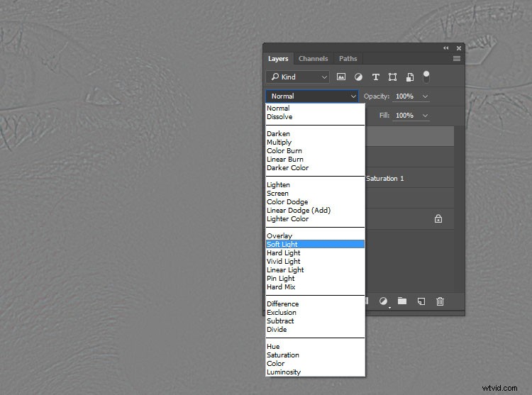Select Screen blend mode
Viewport: 532px width, 395px height.
[x=315, y=194]
